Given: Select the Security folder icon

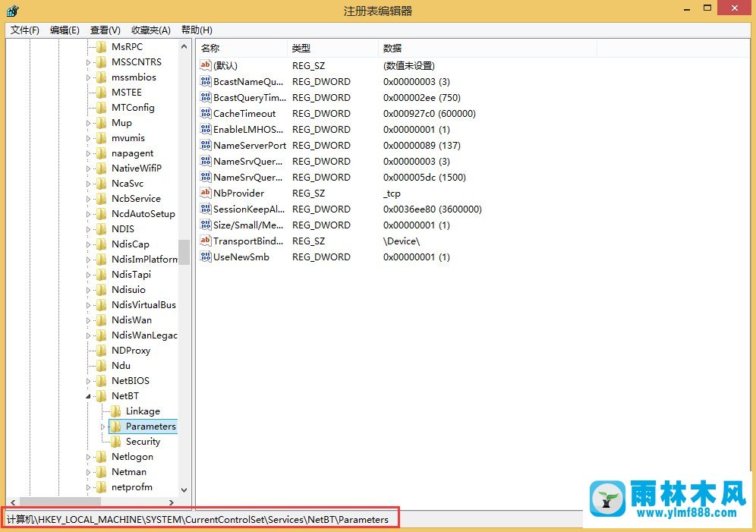Looking at the screenshot, I should point(115,442).
